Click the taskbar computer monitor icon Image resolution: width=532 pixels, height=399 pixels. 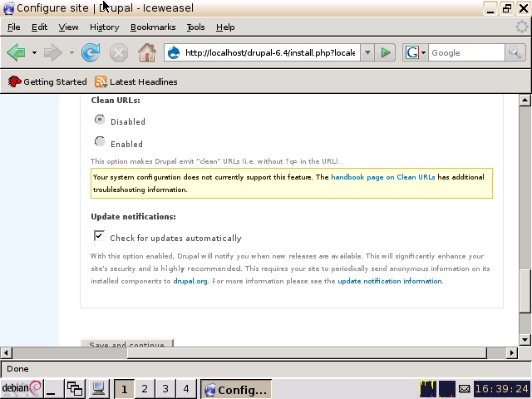tap(99, 389)
